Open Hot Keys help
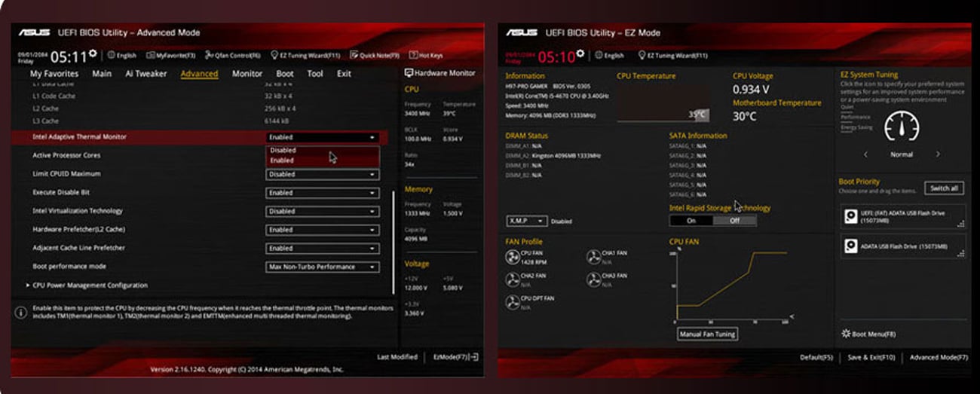The width and height of the screenshot is (980, 394). (x=426, y=55)
